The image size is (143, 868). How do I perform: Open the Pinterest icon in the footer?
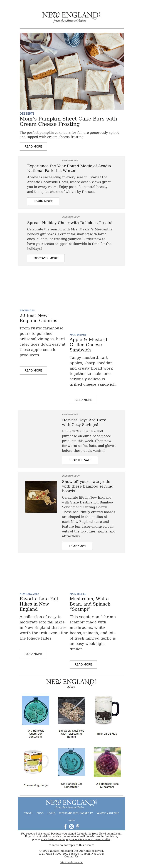77,826
